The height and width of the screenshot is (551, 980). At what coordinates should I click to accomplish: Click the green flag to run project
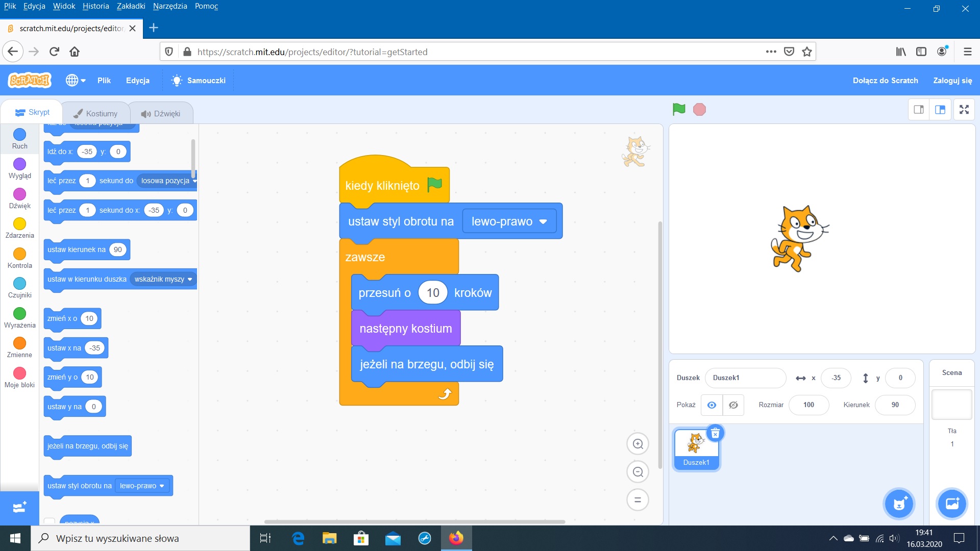(678, 109)
